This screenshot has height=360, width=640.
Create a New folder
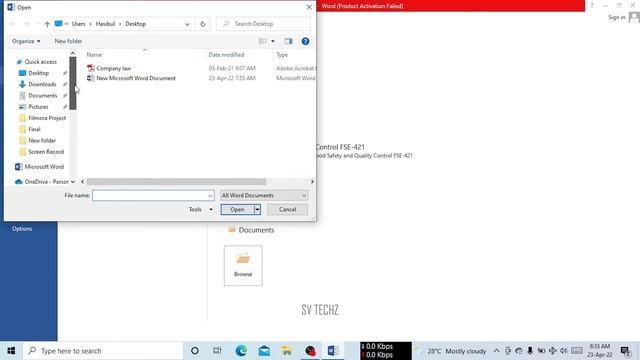[x=68, y=41]
